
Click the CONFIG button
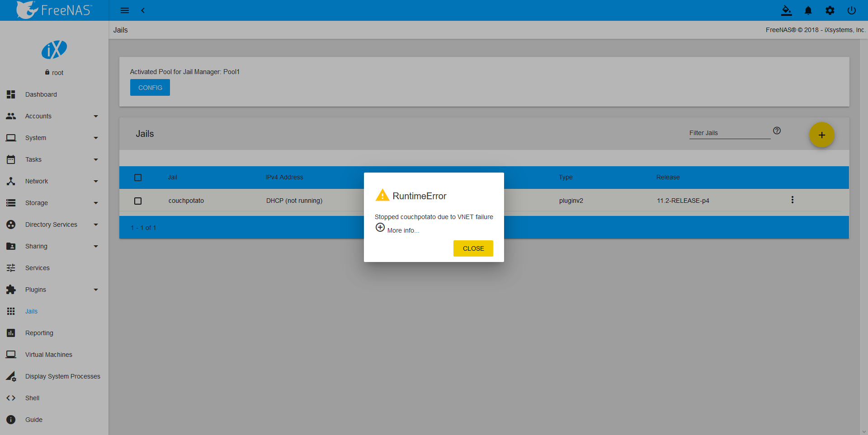coord(150,88)
